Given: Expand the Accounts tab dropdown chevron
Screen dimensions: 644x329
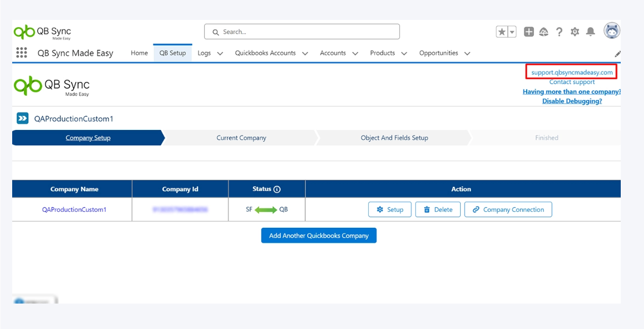Looking at the screenshot, I should [x=356, y=53].
